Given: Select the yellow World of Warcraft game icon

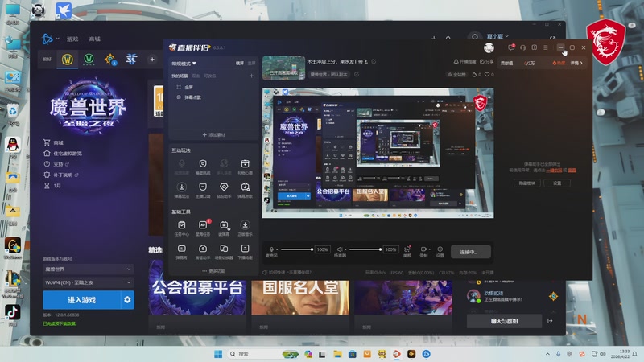Looking at the screenshot, I should tap(68, 60).
